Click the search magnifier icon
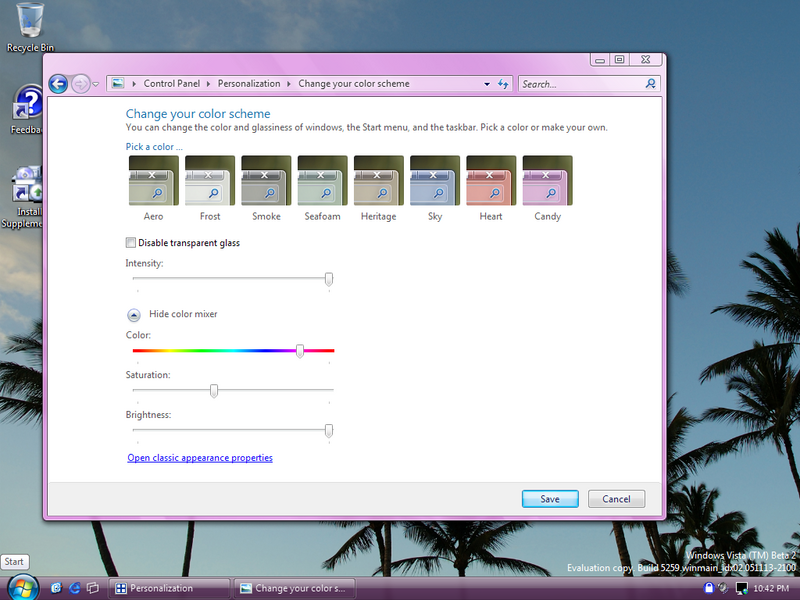The width and height of the screenshot is (800, 600). pyautogui.click(x=651, y=83)
